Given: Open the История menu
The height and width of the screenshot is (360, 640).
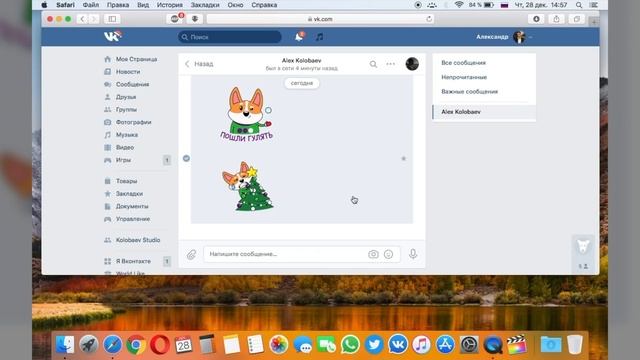Looking at the screenshot, I should click(169, 5).
